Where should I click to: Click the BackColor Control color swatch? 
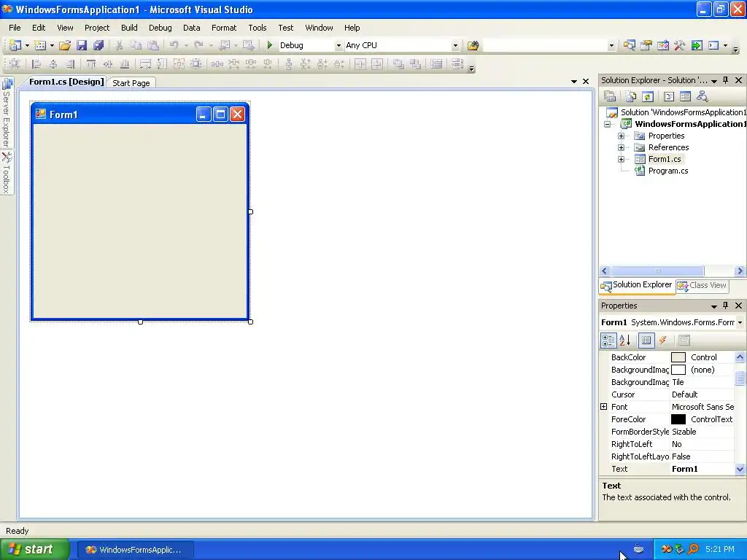(x=678, y=357)
